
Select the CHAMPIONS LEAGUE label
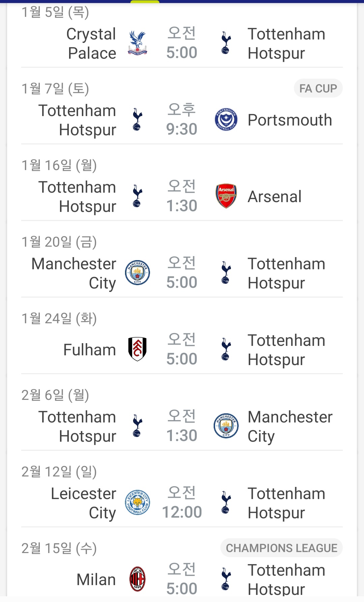281,548
